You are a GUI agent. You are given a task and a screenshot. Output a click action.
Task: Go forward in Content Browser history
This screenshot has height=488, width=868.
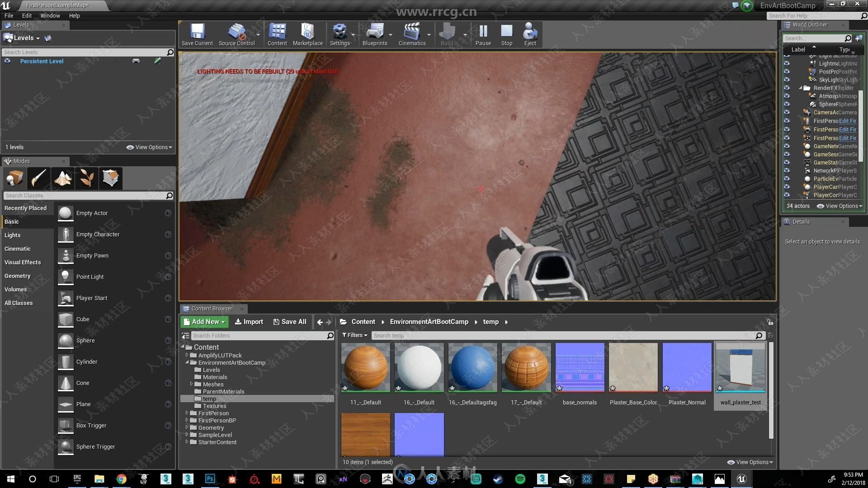329,322
